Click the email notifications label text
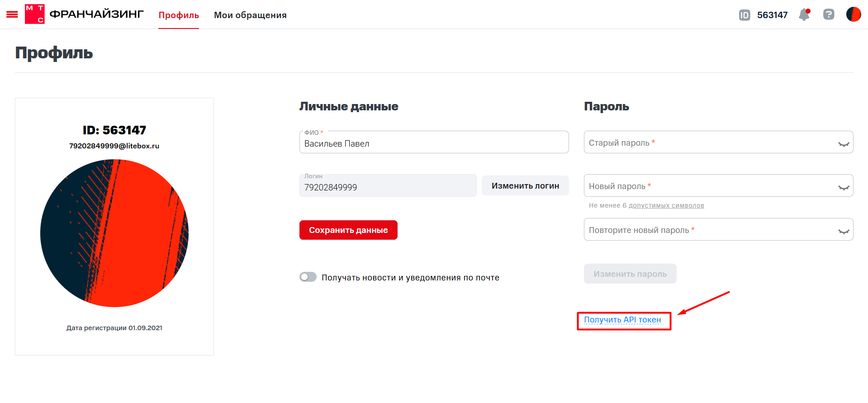This screenshot has height=403, width=868. (x=410, y=277)
